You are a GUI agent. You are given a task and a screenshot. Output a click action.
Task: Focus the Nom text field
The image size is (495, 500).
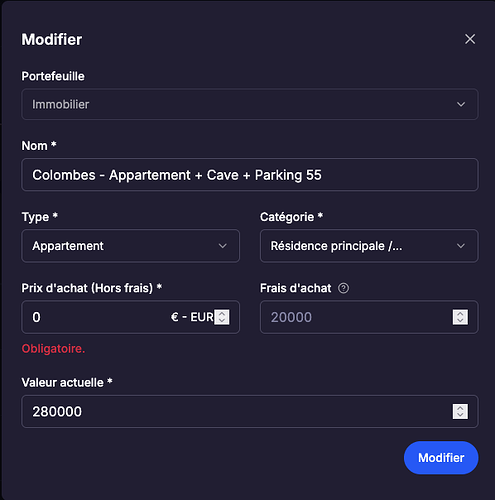point(250,175)
